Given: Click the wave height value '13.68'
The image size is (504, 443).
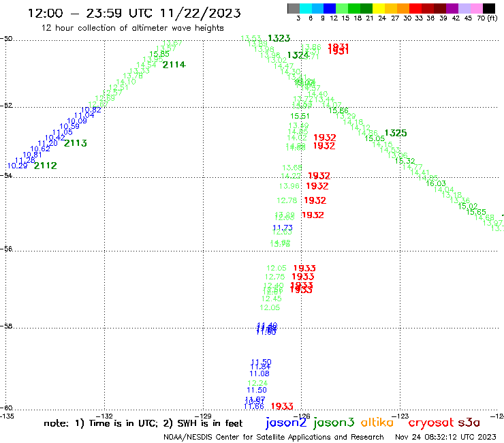Looking at the screenshot, I should pyautogui.click(x=292, y=168).
